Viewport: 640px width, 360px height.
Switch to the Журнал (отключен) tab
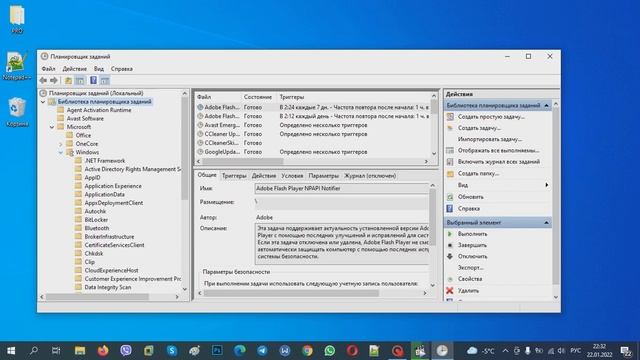pyautogui.click(x=370, y=176)
